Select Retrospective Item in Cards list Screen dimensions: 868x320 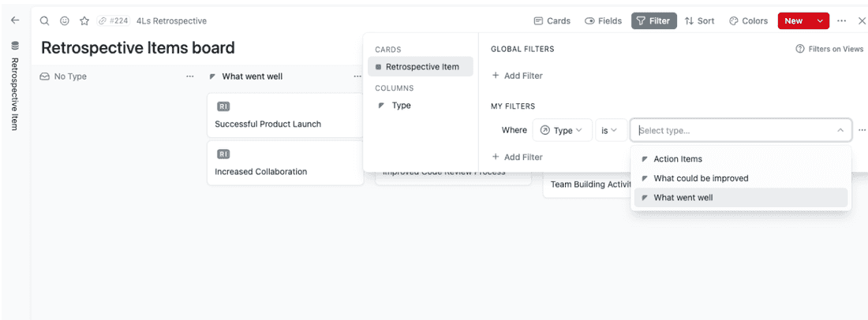(421, 67)
